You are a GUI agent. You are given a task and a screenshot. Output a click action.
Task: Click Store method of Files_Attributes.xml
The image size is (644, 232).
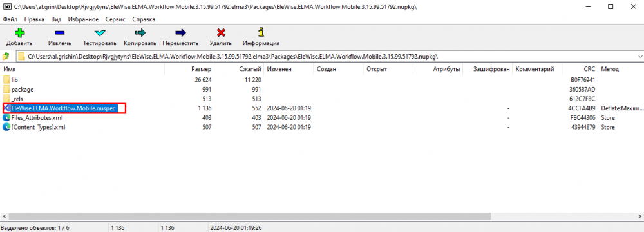coord(608,118)
